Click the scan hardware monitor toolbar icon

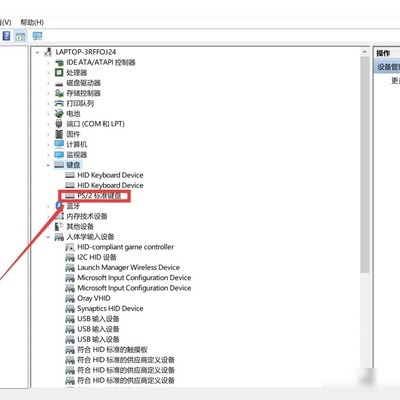(37, 36)
